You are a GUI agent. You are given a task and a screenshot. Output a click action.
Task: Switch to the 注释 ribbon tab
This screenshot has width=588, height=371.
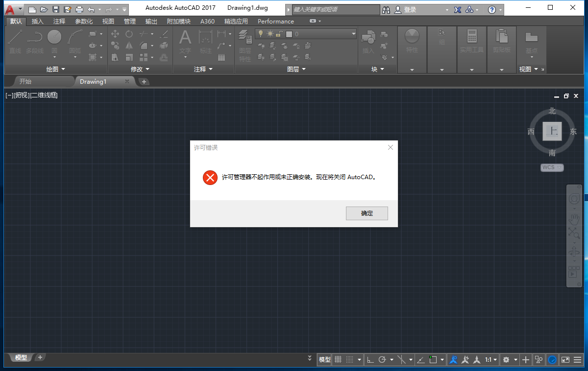pyautogui.click(x=59, y=21)
